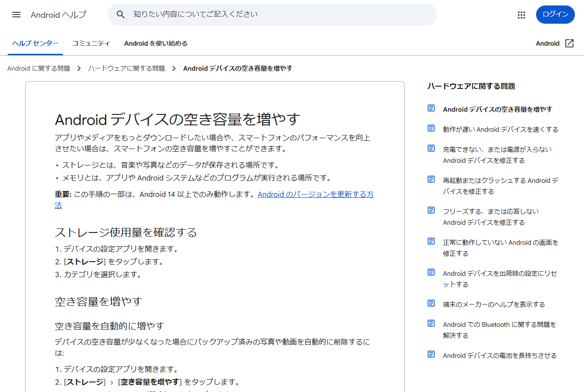Open Android デバイスを出荷時の設定にリセット article

pyautogui.click(x=500, y=279)
